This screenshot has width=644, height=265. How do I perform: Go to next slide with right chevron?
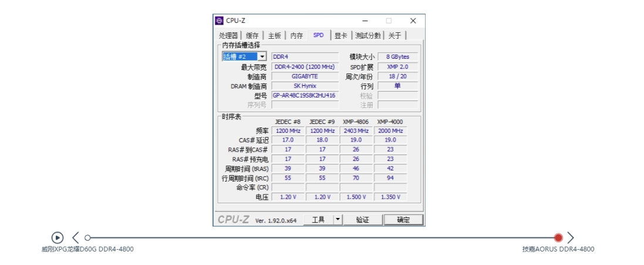[x=571, y=237]
